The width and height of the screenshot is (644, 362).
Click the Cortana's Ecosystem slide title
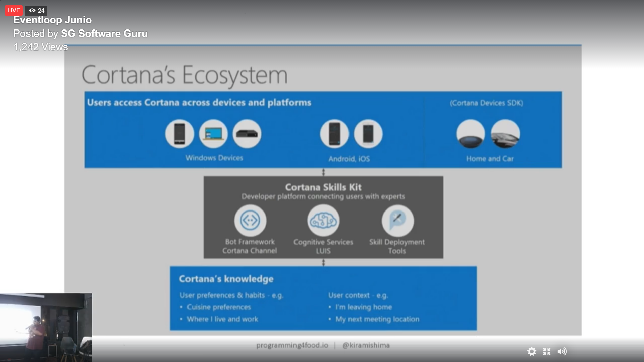point(184,76)
